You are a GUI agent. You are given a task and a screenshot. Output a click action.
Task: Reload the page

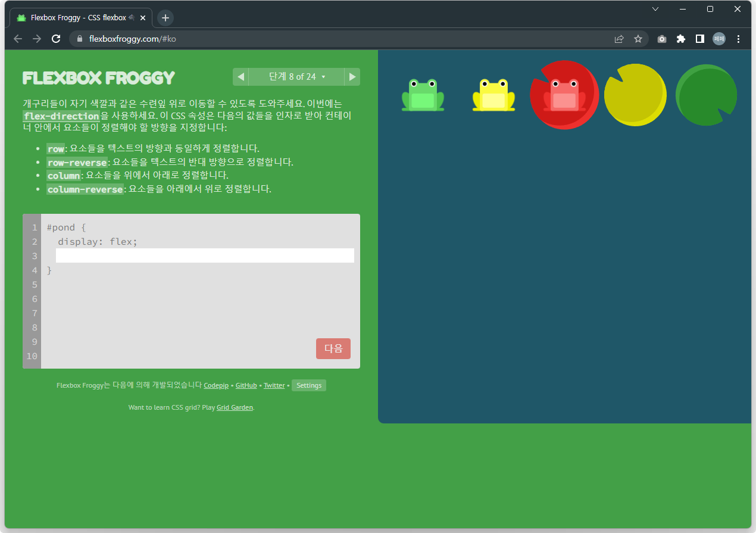[x=56, y=39]
